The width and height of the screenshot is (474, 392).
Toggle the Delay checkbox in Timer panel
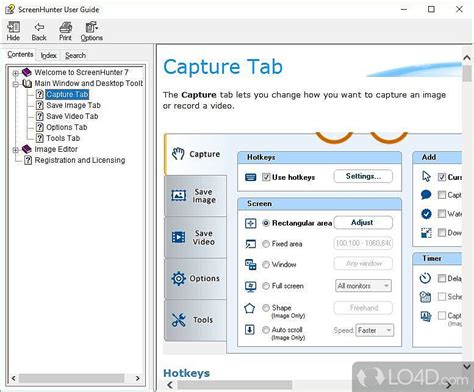point(442,278)
